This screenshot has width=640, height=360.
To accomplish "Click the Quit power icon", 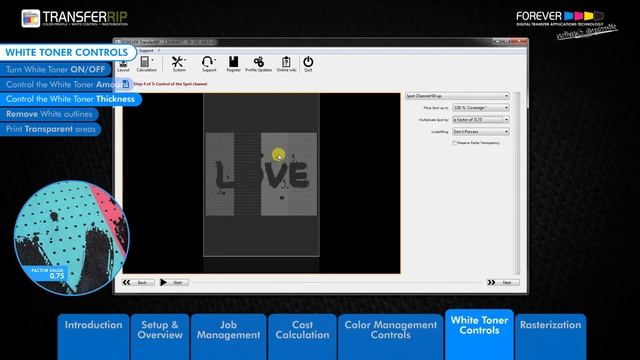I will (308, 64).
